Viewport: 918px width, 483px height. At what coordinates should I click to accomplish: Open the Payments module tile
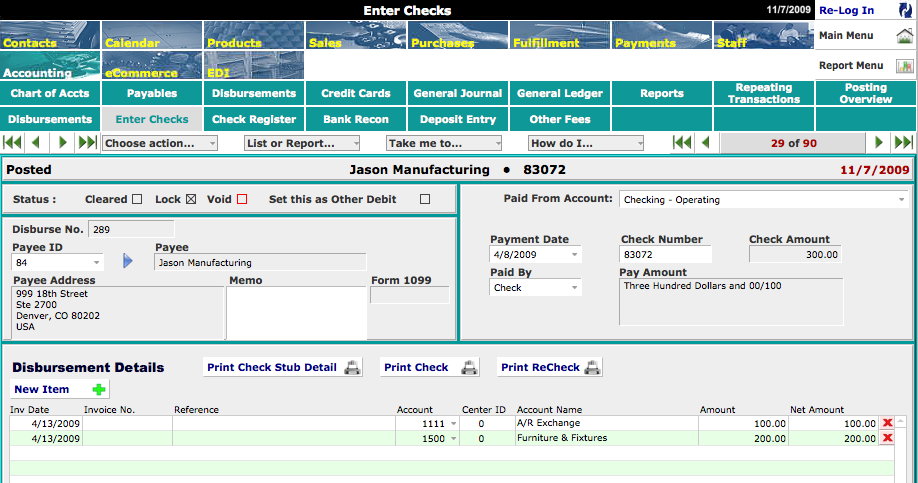(x=662, y=35)
